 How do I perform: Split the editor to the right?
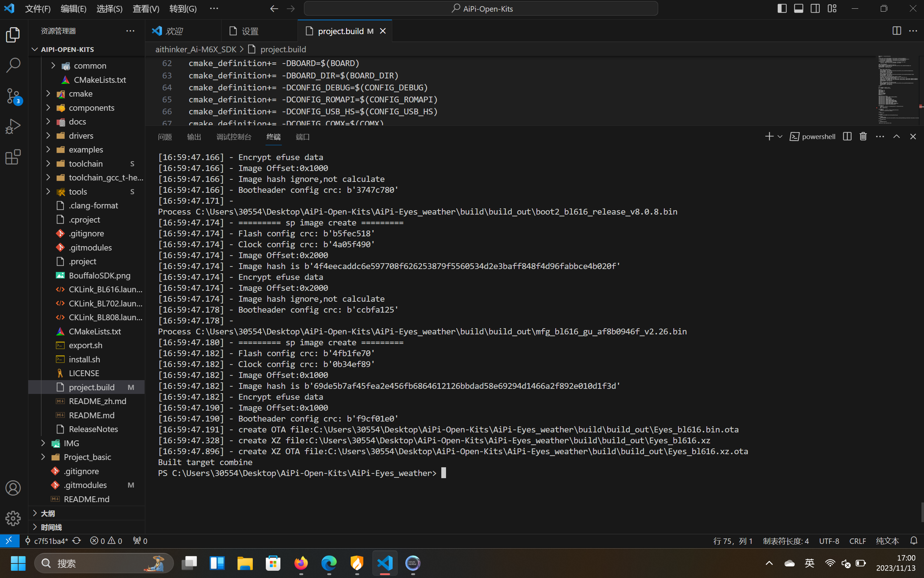tap(896, 30)
